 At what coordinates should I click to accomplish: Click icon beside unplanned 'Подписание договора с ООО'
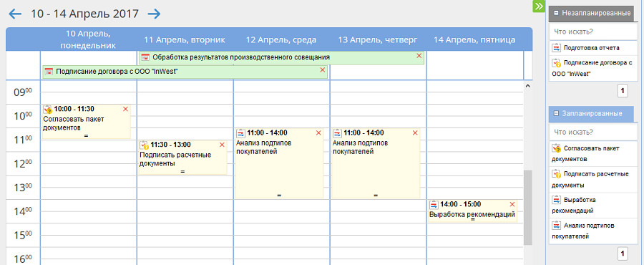point(556,63)
